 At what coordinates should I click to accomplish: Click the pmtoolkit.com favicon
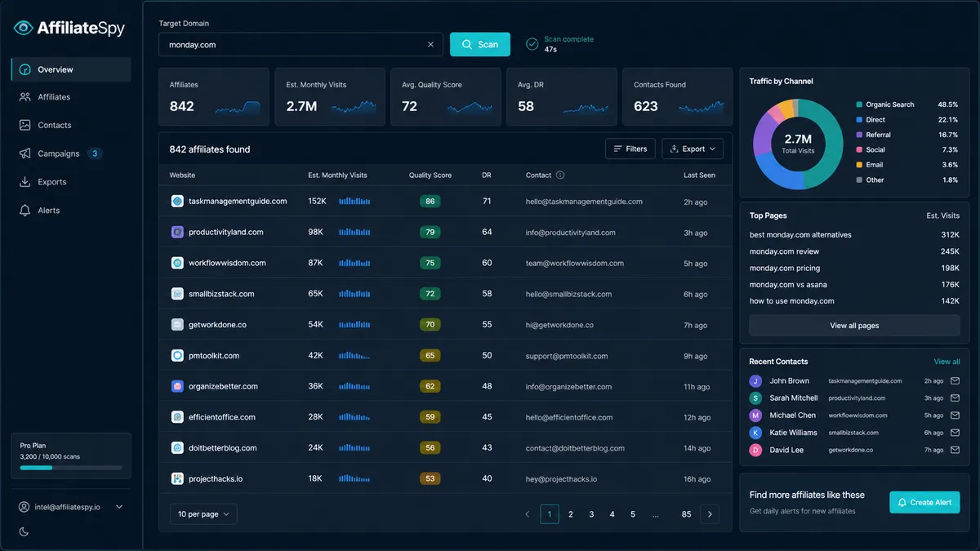(x=177, y=356)
